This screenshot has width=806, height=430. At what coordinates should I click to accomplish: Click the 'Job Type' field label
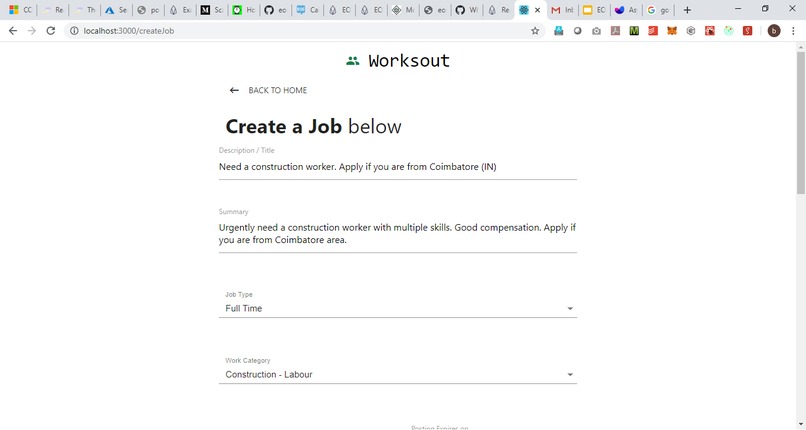click(239, 294)
